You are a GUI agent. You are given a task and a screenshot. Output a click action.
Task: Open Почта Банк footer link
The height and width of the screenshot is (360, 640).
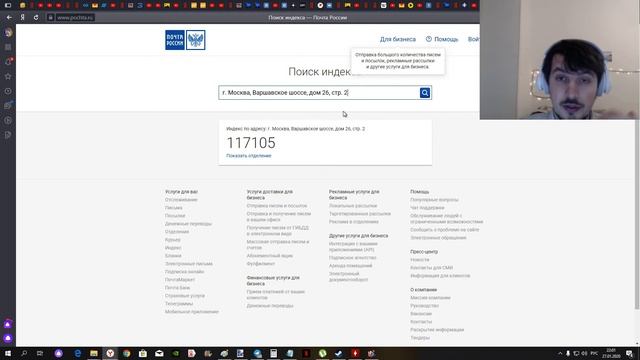coord(177,288)
